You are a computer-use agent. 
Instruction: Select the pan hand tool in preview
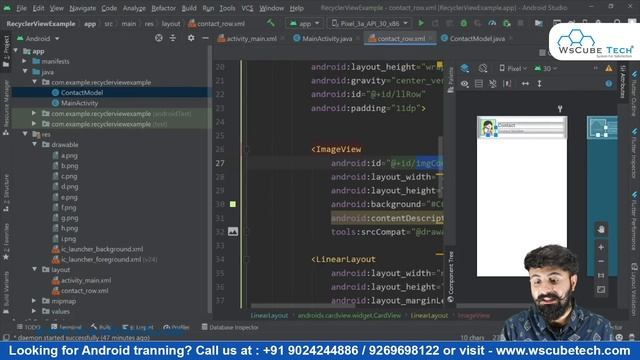(601, 229)
